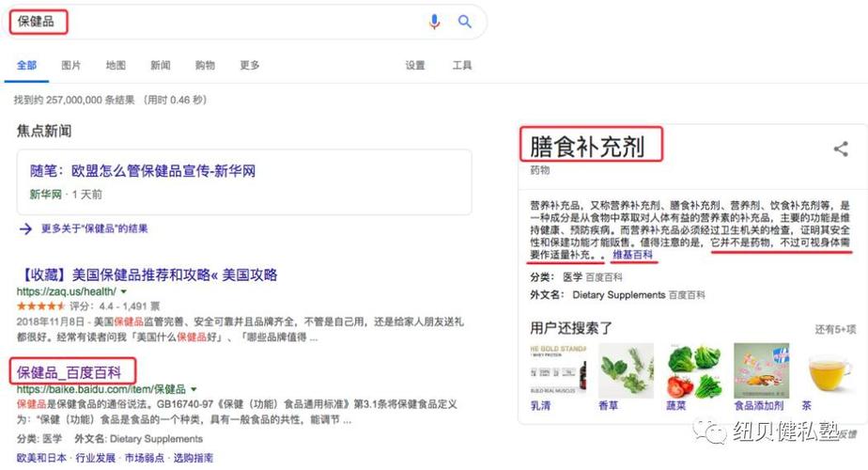
Task: Switch to the 新闻 tab
Action: [x=160, y=66]
